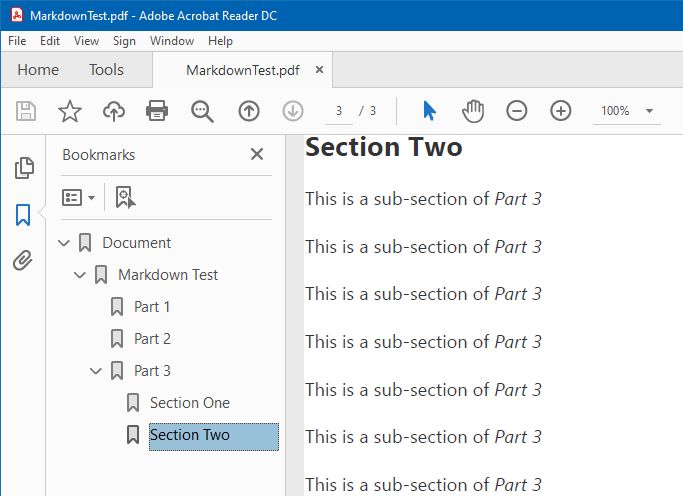Open Attachments paperclip sidebar icon

[x=23, y=260]
